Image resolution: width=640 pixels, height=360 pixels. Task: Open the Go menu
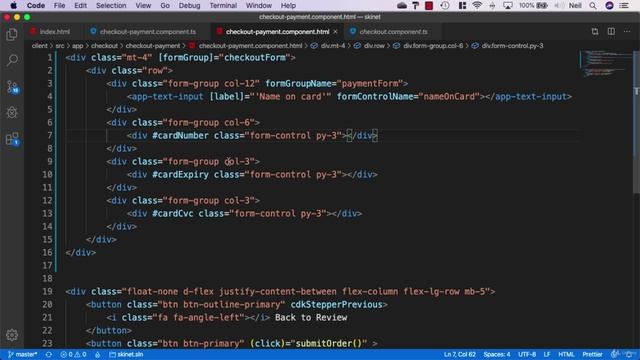pos(165,5)
